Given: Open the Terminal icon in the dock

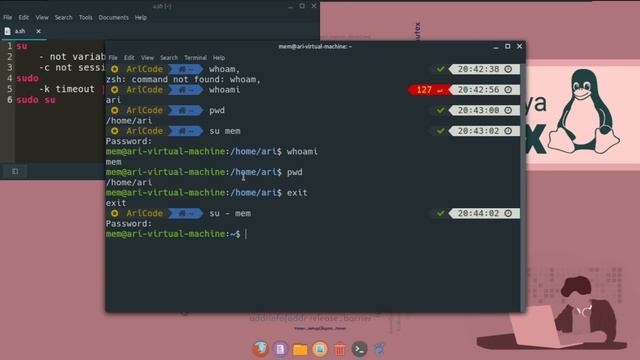Looking at the screenshot, I should pyautogui.click(x=359, y=349).
